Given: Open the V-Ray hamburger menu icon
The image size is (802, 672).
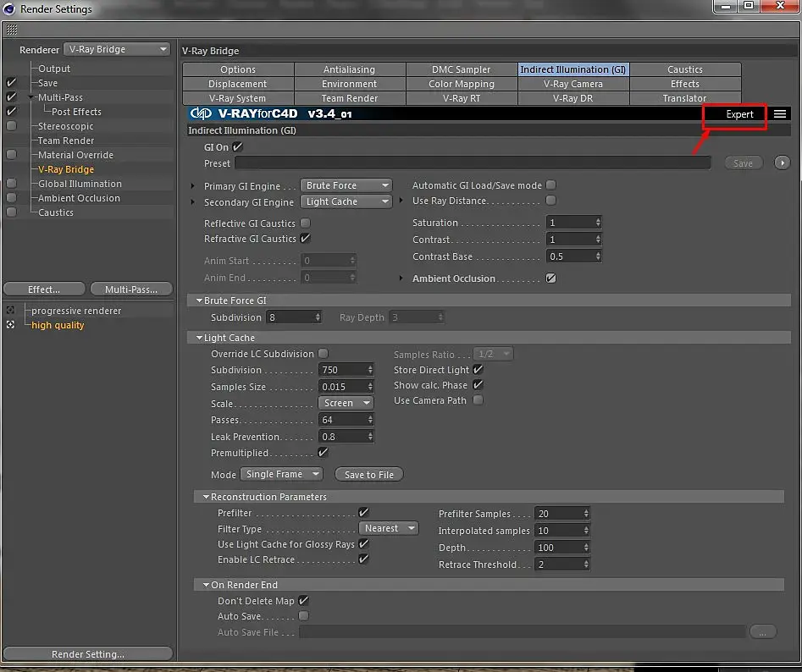Looking at the screenshot, I should tap(779, 114).
